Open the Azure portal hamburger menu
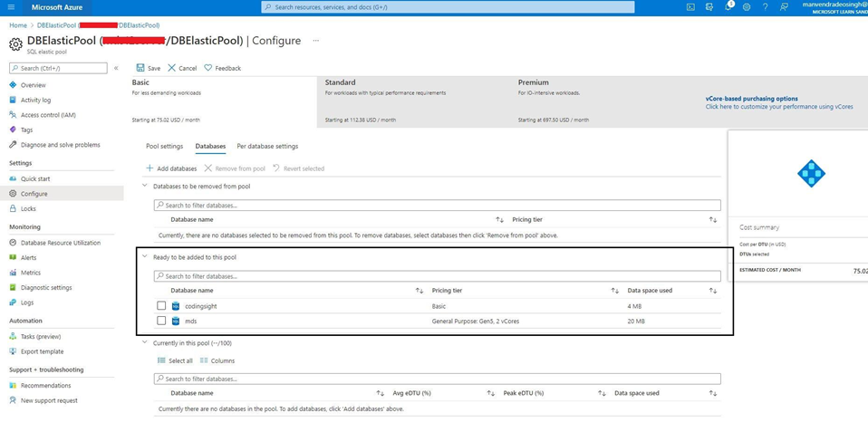 12,7
